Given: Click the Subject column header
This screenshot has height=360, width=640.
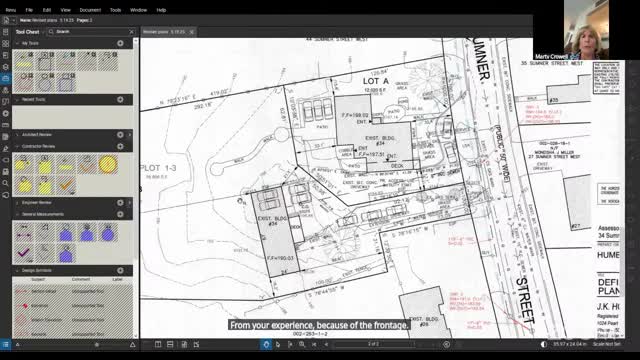Looking at the screenshot, I should [38, 280].
